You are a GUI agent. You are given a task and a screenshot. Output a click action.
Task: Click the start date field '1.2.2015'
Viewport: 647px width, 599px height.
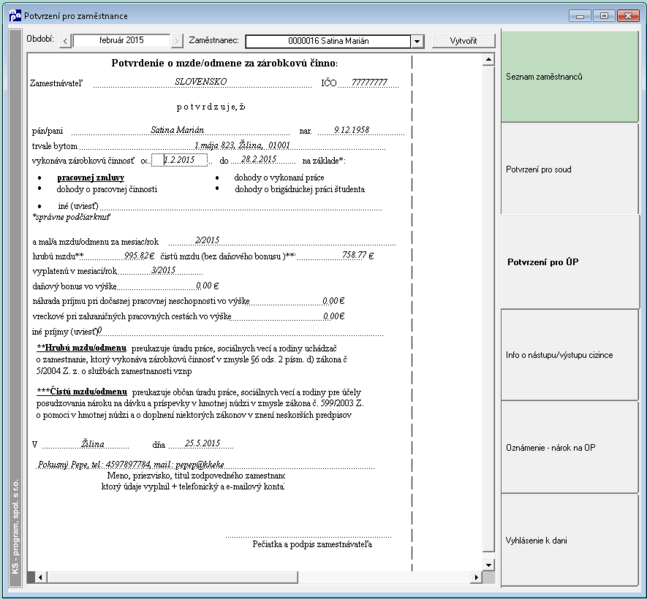point(179,160)
